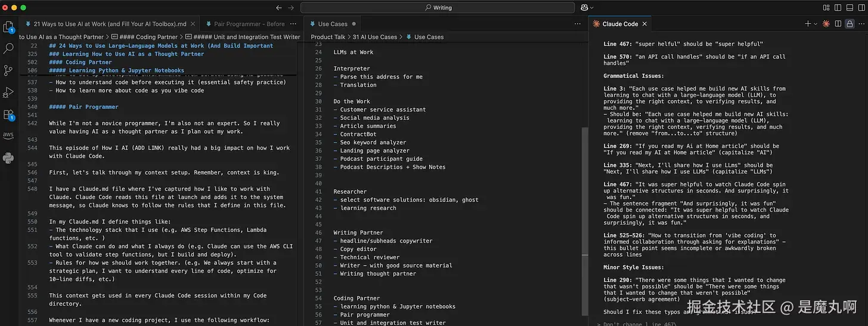Open the Python sidebar panel

tap(8, 158)
